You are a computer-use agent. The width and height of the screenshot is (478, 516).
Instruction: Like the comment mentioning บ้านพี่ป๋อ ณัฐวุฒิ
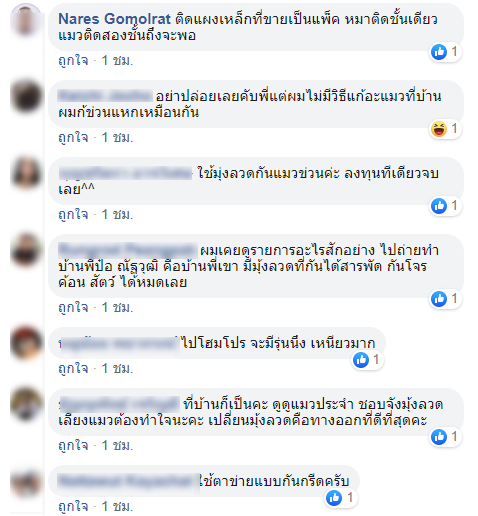click(73, 308)
